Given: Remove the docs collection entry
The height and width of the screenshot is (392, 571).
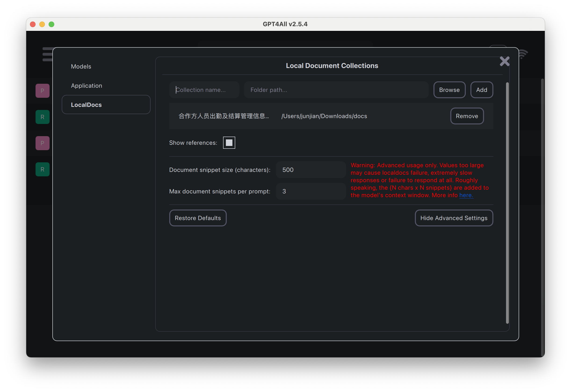Looking at the screenshot, I should pyautogui.click(x=466, y=116).
